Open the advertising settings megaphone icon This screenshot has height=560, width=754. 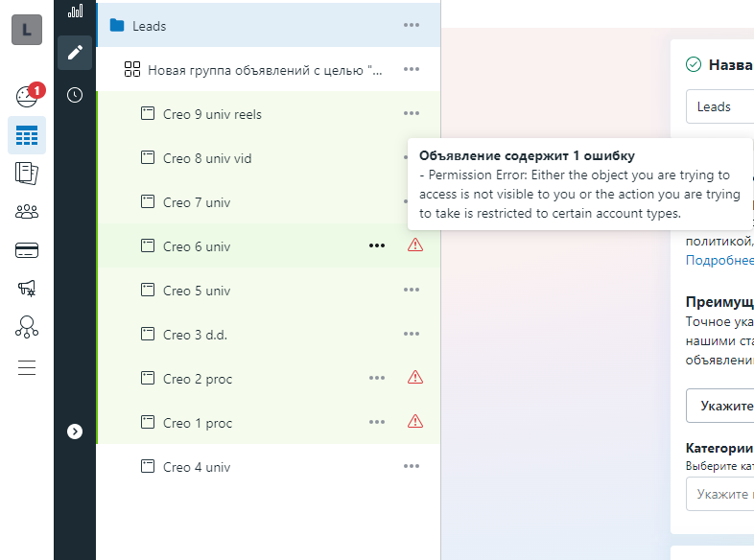[27, 289]
